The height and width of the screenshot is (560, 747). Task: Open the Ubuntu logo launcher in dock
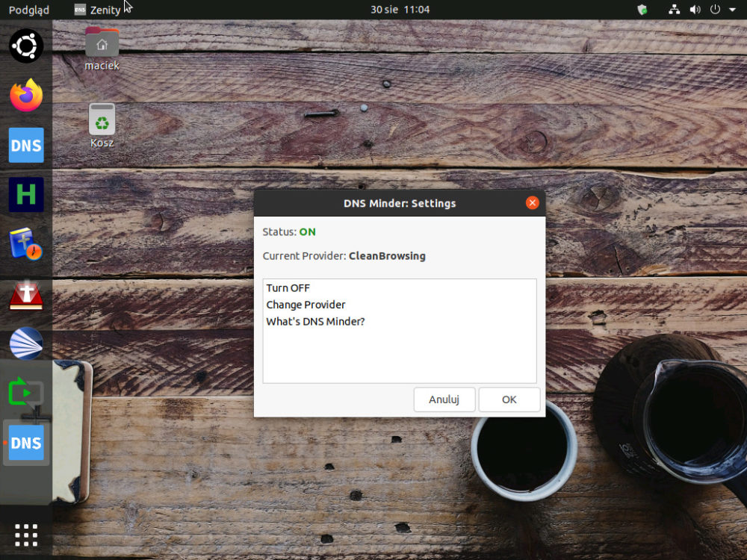click(x=26, y=46)
